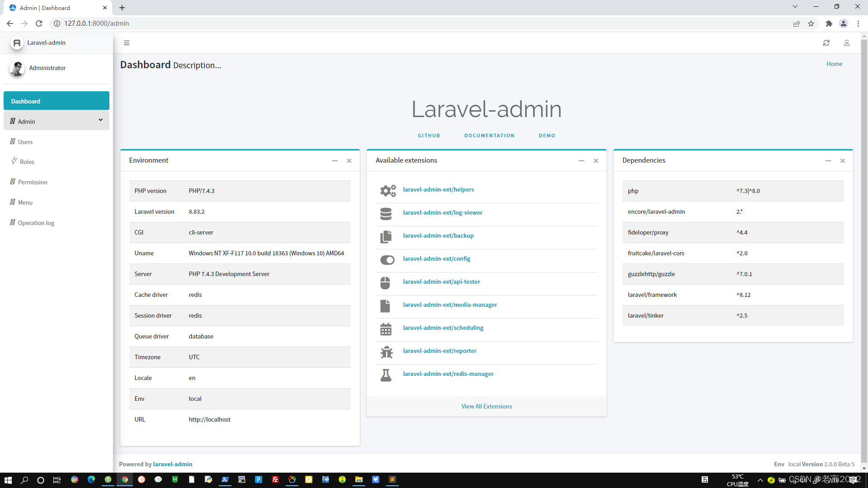Collapse the Environment panel
This screenshot has height=488, width=868.
coord(335,161)
